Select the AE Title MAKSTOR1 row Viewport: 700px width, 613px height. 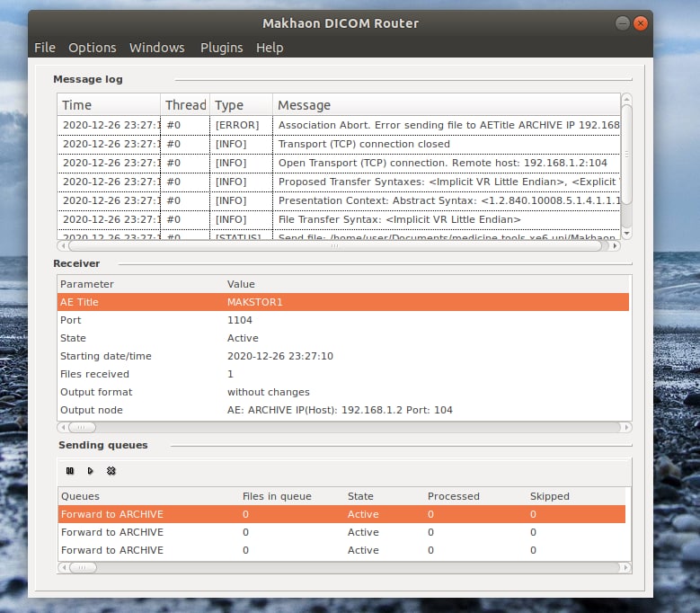click(343, 302)
